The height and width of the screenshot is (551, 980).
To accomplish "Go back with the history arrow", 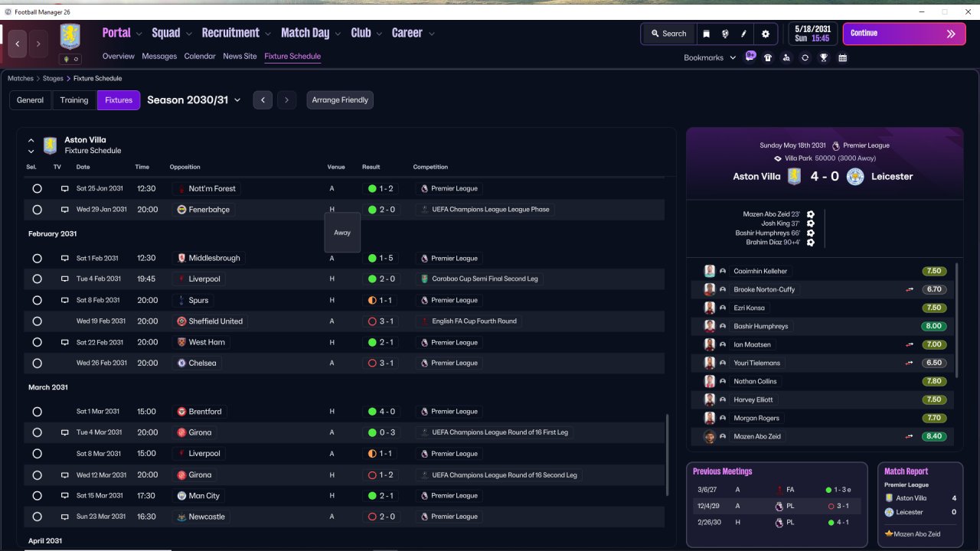I will 18,44.
